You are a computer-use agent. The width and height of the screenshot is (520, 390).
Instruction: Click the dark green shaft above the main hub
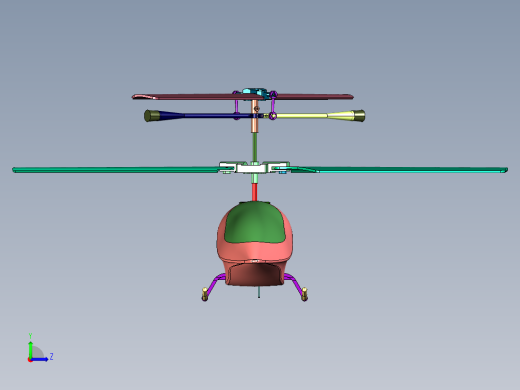[254, 147]
